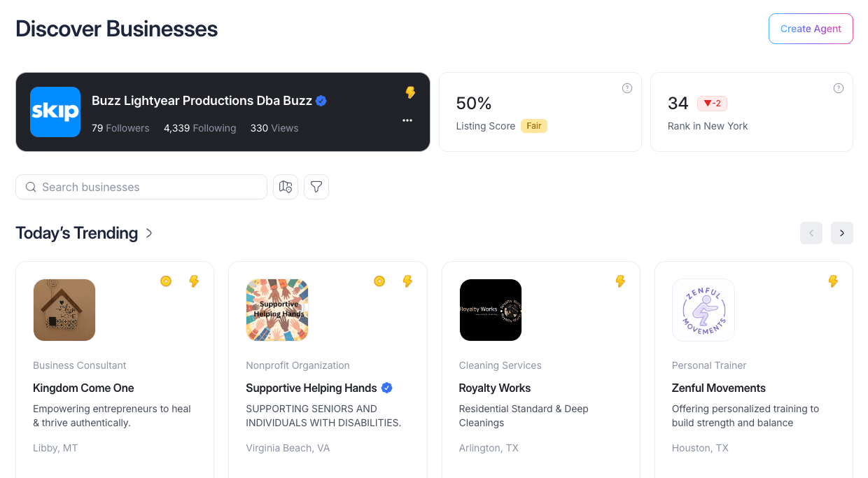
Task: Open the filter icon next to search bar
Action: (x=316, y=187)
